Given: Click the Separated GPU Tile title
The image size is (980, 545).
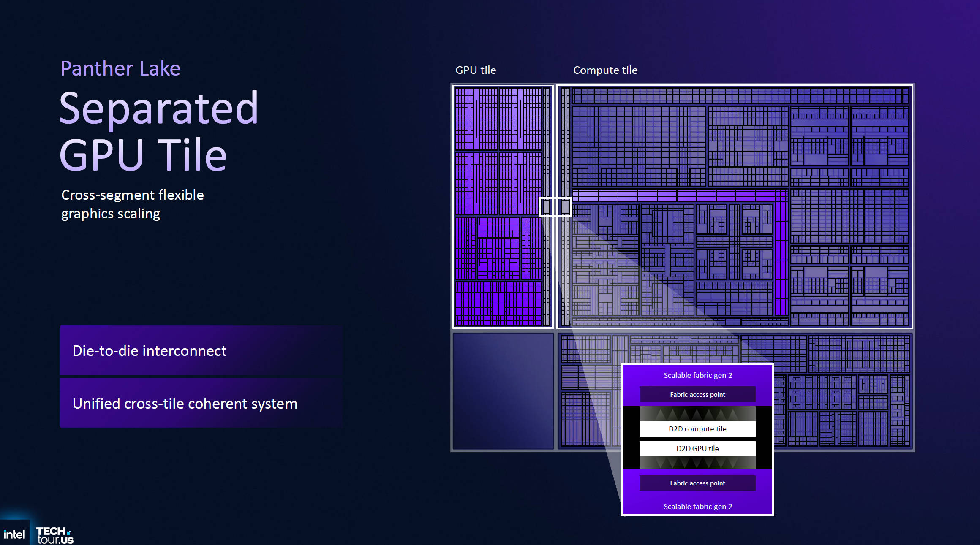Looking at the screenshot, I should (158, 131).
